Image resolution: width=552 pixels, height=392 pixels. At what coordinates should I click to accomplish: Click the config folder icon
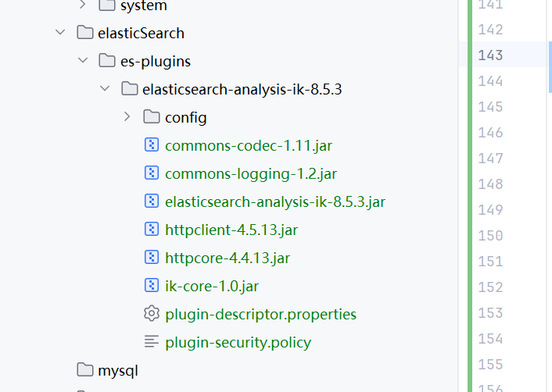click(x=152, y=116)
